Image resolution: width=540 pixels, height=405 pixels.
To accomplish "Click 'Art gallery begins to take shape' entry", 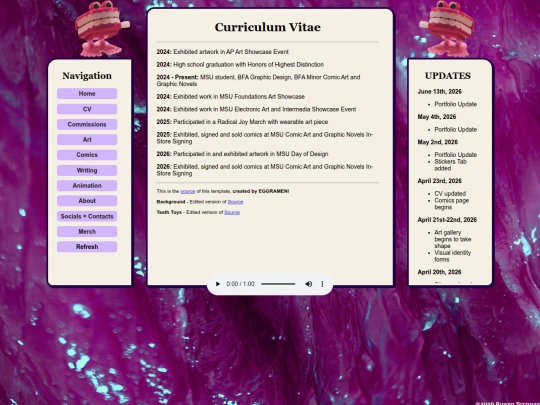I will [453, 239].
